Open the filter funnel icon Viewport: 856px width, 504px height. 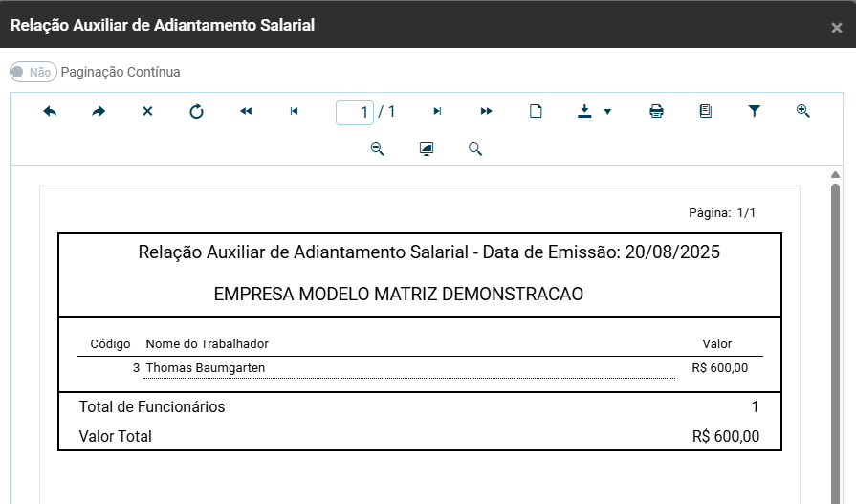[x=754, y=112]
